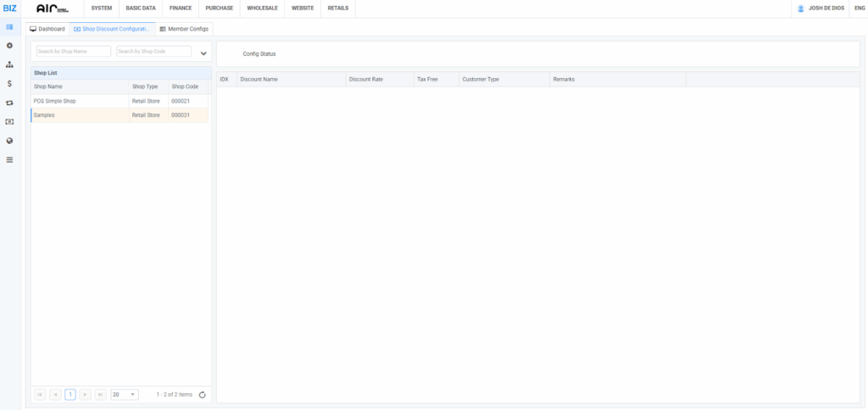This screenshot has width=868, height=410.
Task: Open the FINANCE menu
Action: pos(181,8)
